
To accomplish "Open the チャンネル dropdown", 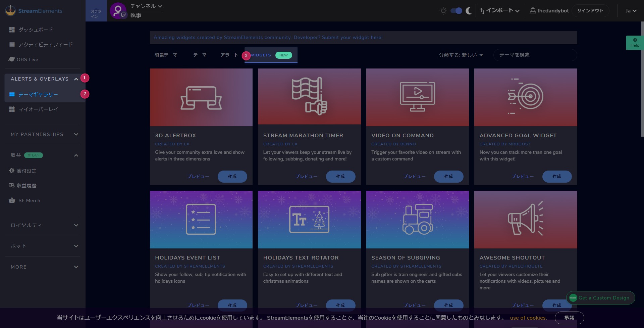I will click(x=146, y=6).
